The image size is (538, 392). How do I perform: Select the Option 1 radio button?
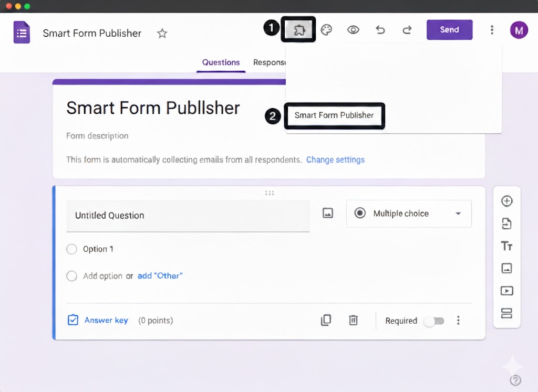(x=71, y=249)
